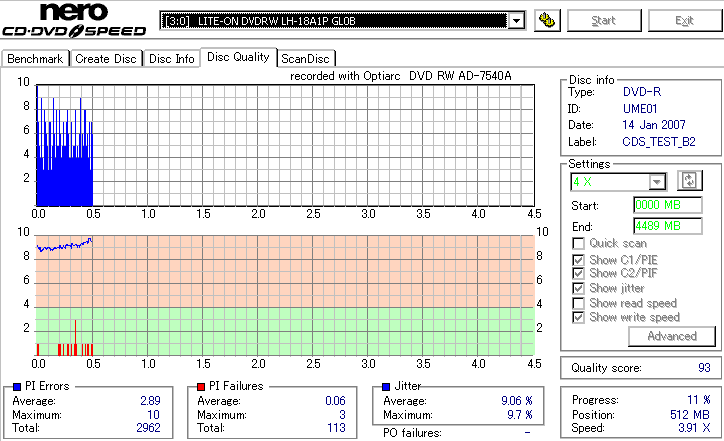Click the disc ID value UME01
Image resolution: width=724 pixels, height=441 pixels.
[640, 109]
